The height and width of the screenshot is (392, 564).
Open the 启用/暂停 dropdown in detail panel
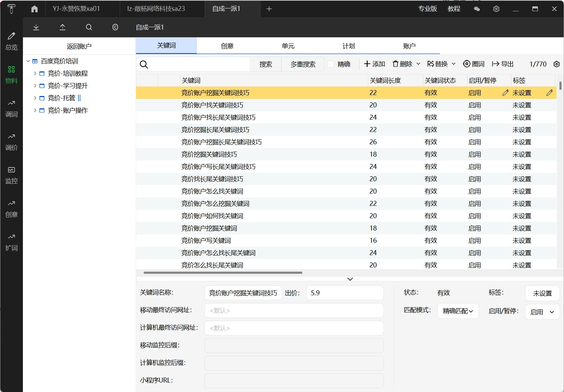pyautogui.click(x=542, y=312)
